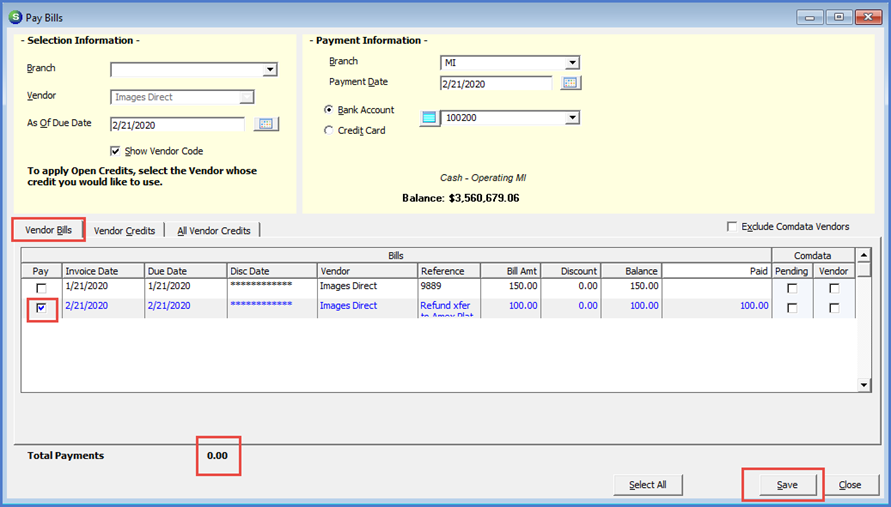Enable Exclude Comdata Vendors checkbox
The image size is (891, 507).
[x=733, y=227]
